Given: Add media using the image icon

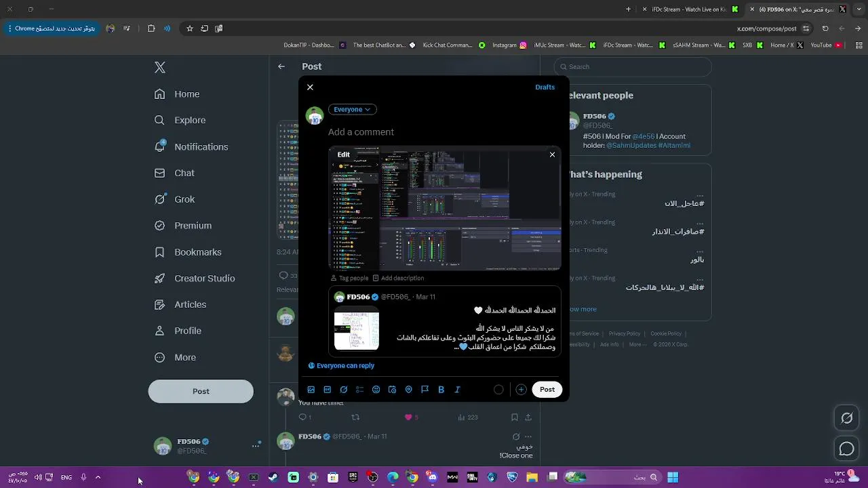Looking at the screenshot, I should [311, 390].
